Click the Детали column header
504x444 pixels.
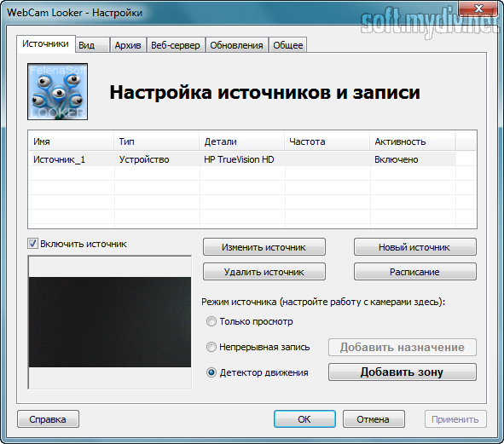(x=242, y=141)
